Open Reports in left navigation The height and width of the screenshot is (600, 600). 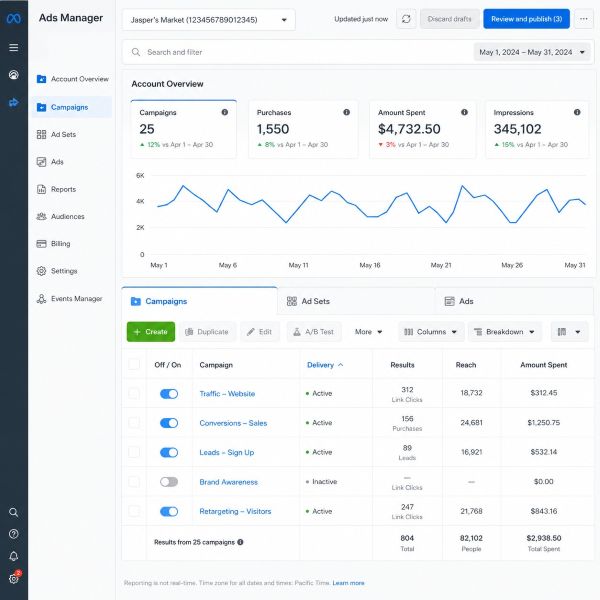point(72,189)
